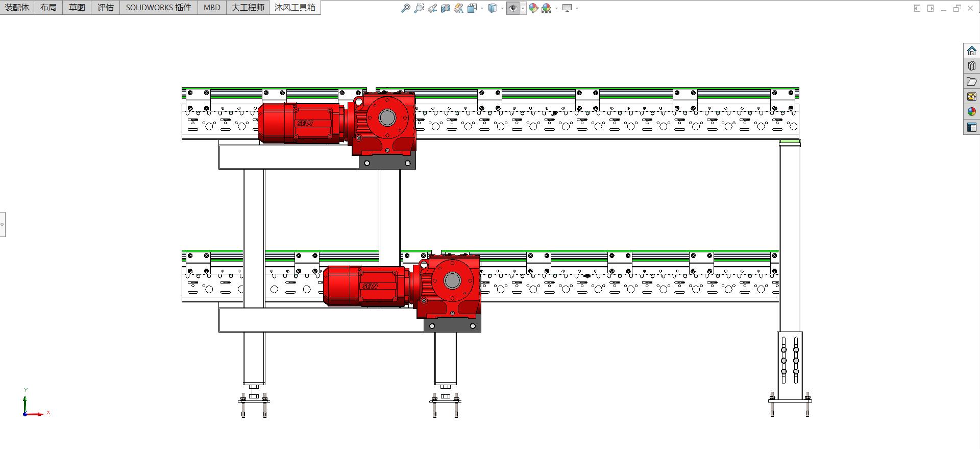Click the left panel collapse arrow icon
This screenshot has height=449, width=980.
pyautogui.click(x=917, y=8)
